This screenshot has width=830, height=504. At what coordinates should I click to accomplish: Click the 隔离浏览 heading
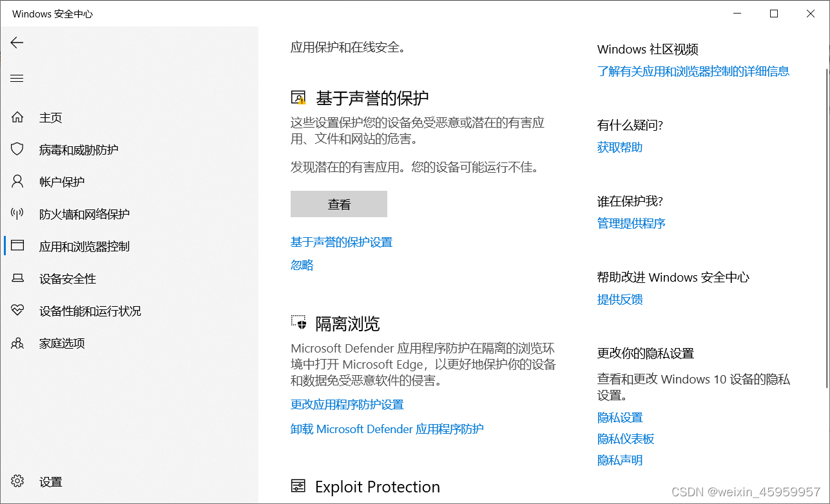[347, 324]
